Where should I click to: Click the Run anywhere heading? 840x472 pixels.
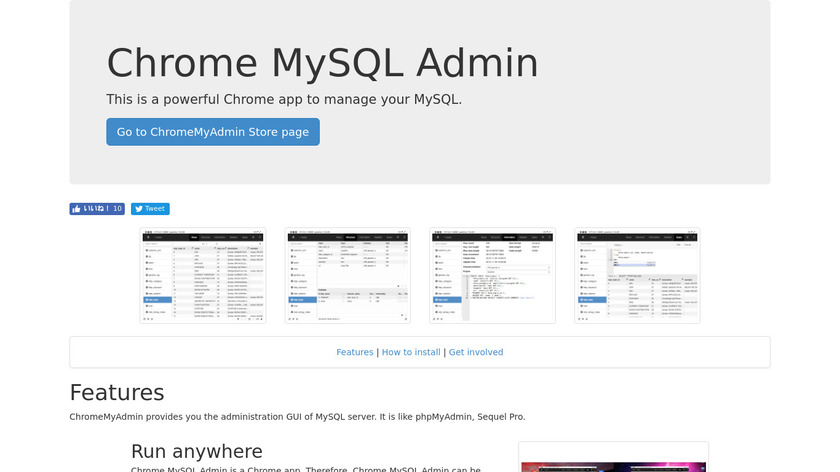[x=197, y=451]
